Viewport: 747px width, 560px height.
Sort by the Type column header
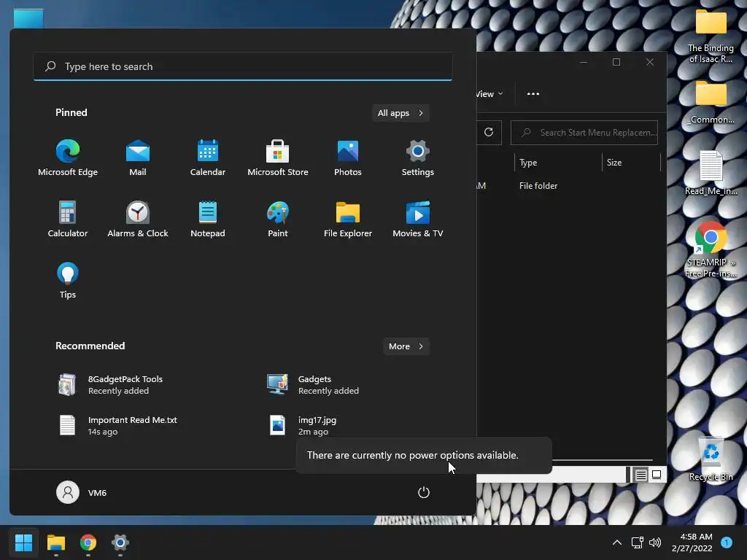(558, 163)
